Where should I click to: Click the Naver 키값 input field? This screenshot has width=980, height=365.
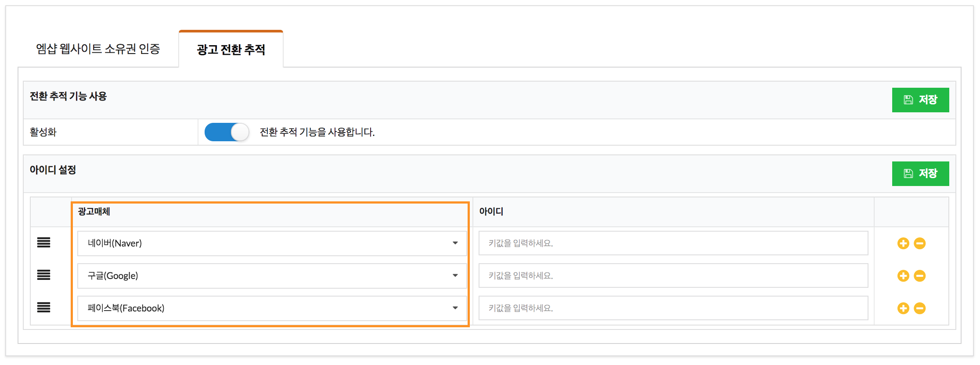[x=672, y=243]
